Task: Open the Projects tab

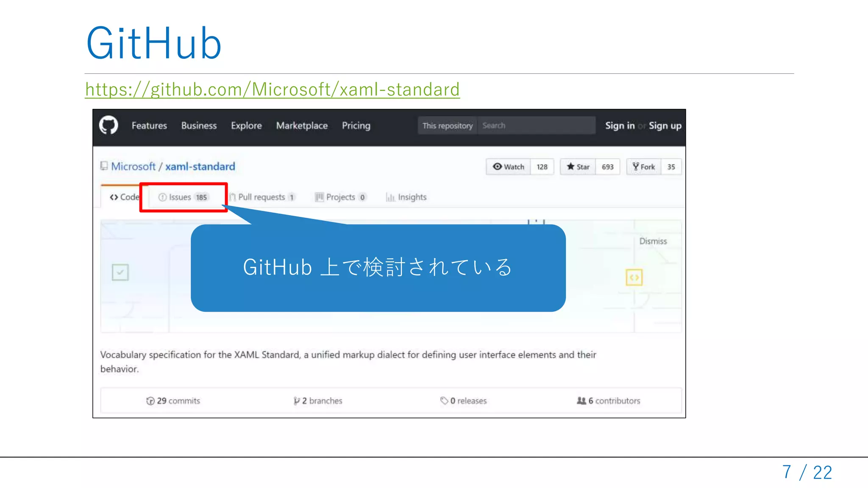Action: click(x=340, y=197)
